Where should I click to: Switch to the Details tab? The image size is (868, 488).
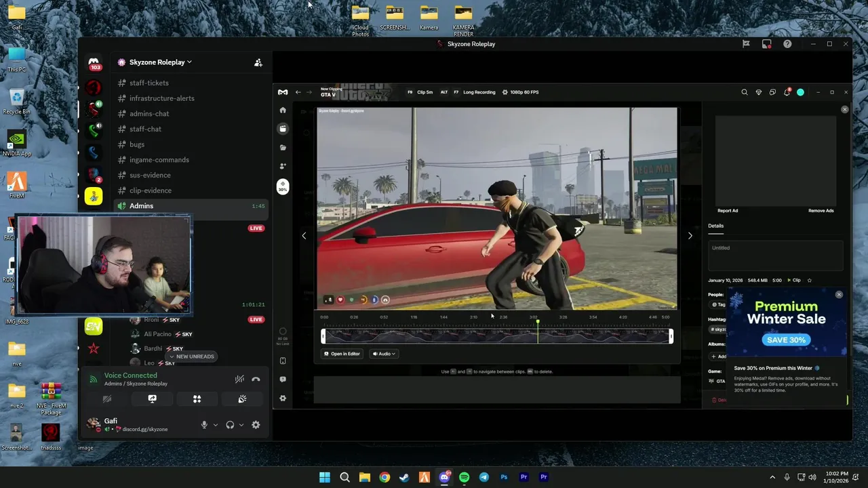pos(715,226)
